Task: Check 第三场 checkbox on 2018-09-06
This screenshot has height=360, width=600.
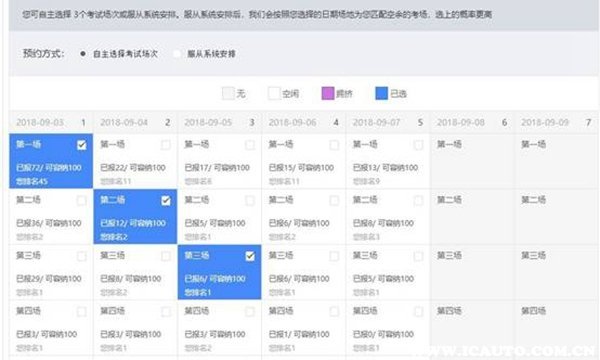Action: (x=334, y=256)
